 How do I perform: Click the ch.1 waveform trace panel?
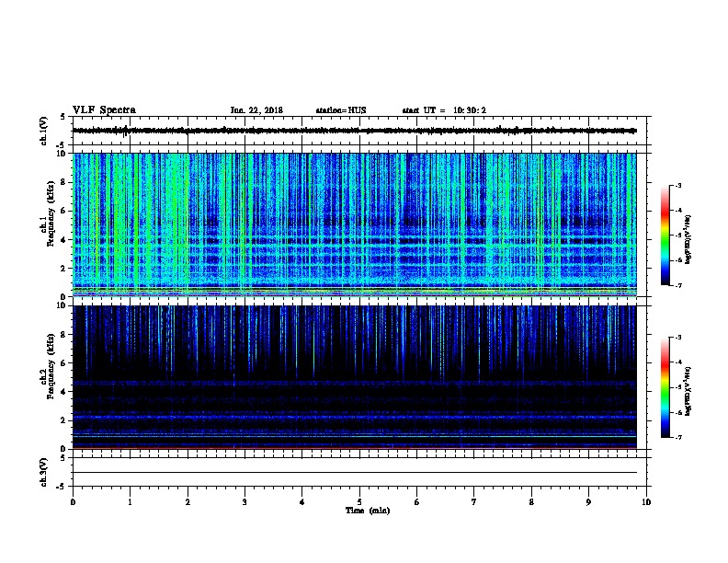[x=359, y=131]
